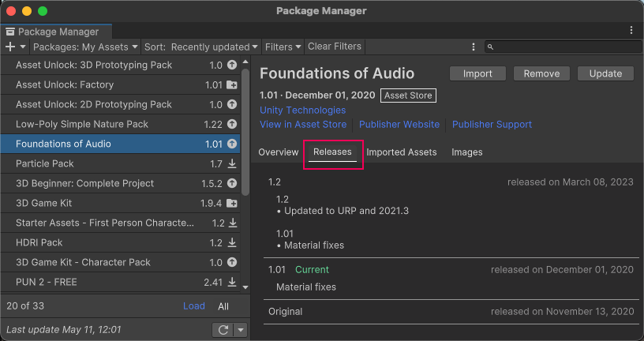Click Clear Filters button
The image size is (644, 341).
coord(335,47)
